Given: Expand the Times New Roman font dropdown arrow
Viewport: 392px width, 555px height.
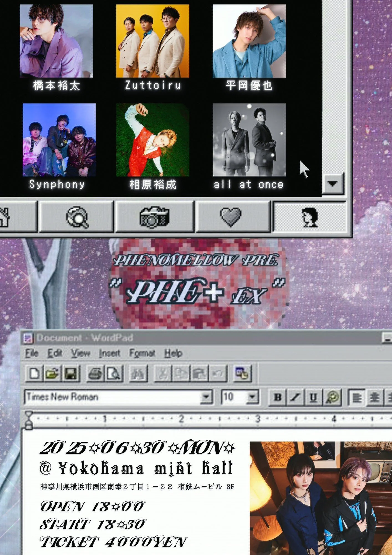Looking at the screenshot, I should 206,397.
